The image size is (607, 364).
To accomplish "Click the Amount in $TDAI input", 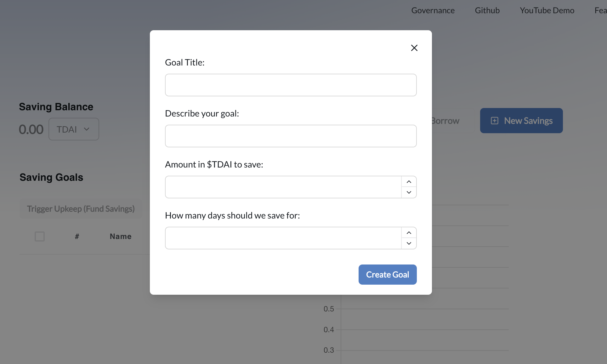I will coord(283,187).
